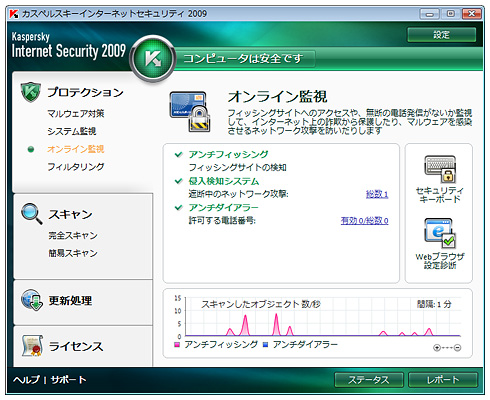Maximize the Kaspersky window
The width and height of the screenshot is (490, 400).
tap(451, 14)
